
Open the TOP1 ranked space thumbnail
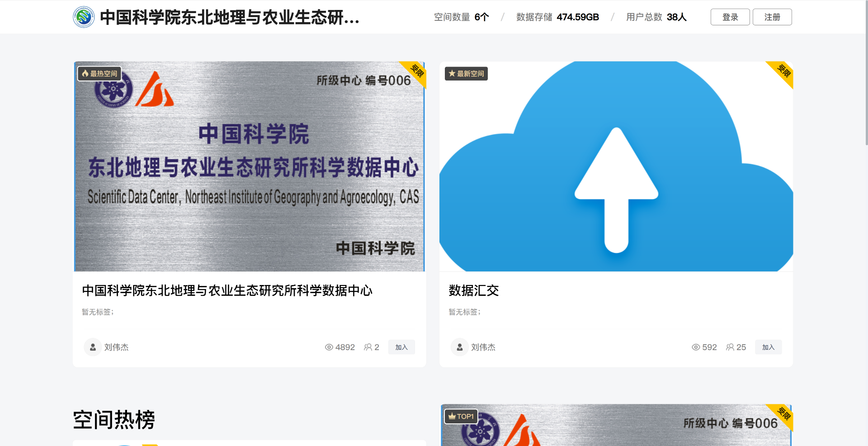[616, 425]
